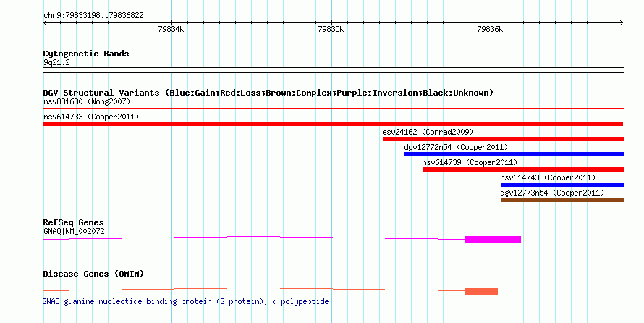The image size is (644, 323).
Task: Click the nsv614743 (Cooper2011) label
Action: click(x=548, y=177)
